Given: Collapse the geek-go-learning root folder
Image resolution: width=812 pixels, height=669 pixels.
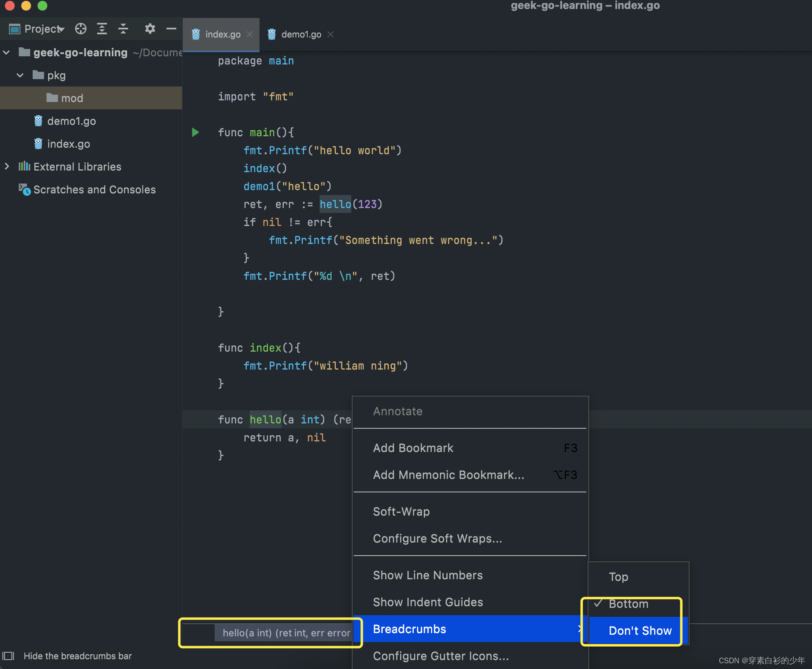Looking at the screenshot, I should 7,53.
